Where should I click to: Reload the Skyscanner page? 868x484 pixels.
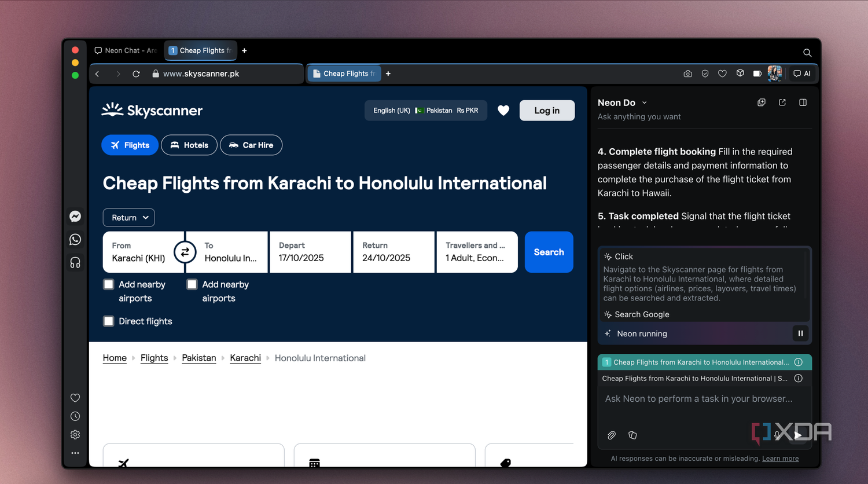136,74
